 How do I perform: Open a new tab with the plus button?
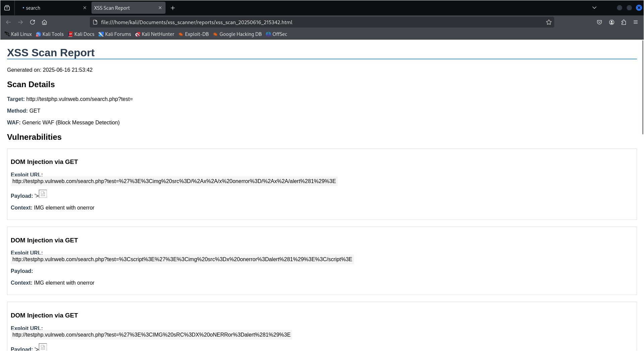(x=173, y=7)
